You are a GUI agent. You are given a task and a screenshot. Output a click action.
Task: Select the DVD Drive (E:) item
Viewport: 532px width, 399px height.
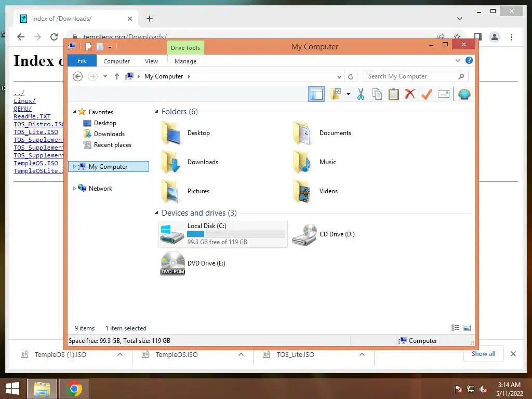point(193,263)
